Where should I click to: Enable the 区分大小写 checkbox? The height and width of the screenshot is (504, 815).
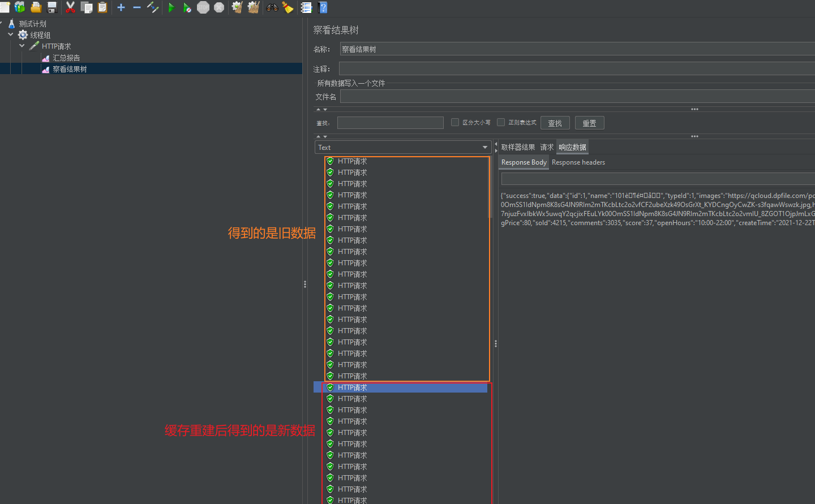click(455, 122)
